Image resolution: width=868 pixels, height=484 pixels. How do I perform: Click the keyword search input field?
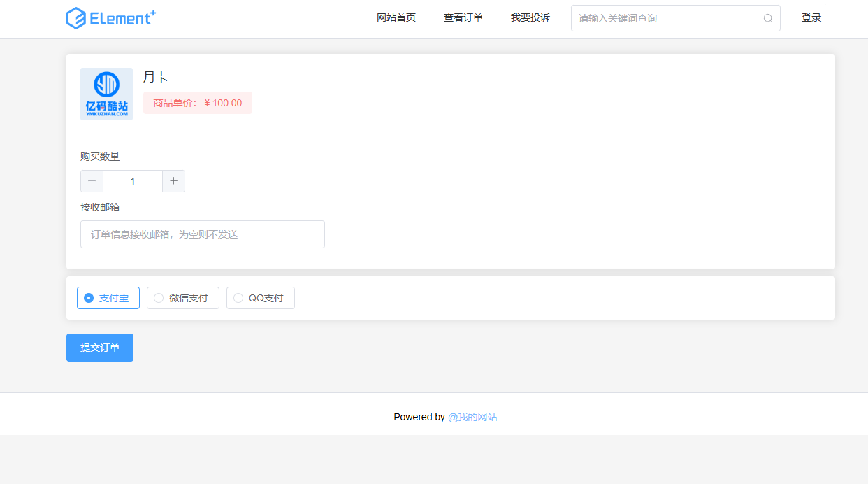664,17
